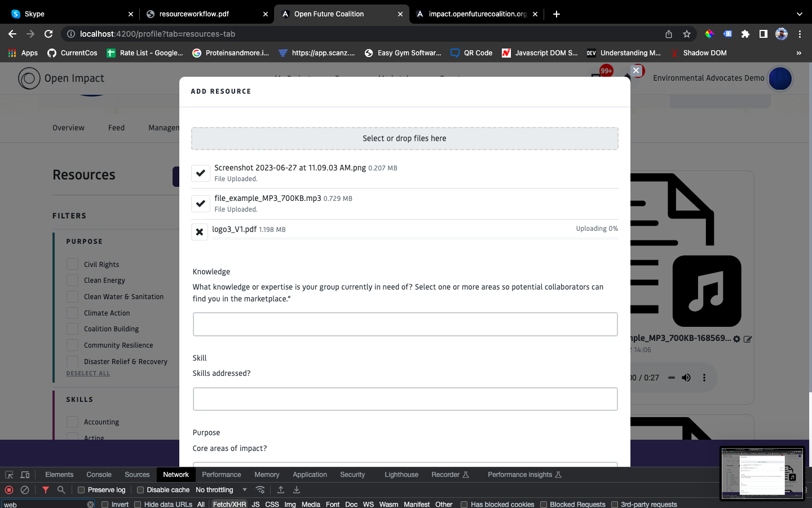Open the No throttling dropdown

coord(221,490)
